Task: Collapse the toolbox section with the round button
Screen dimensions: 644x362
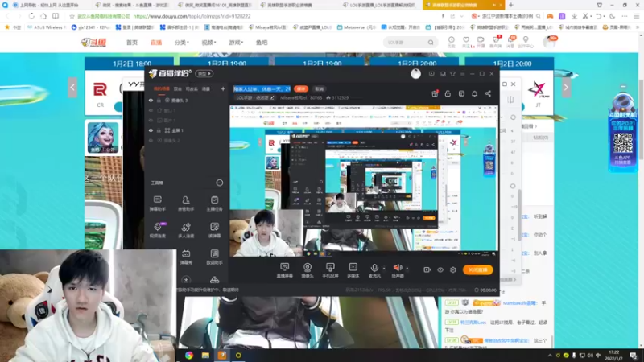Action: point(220,183)
